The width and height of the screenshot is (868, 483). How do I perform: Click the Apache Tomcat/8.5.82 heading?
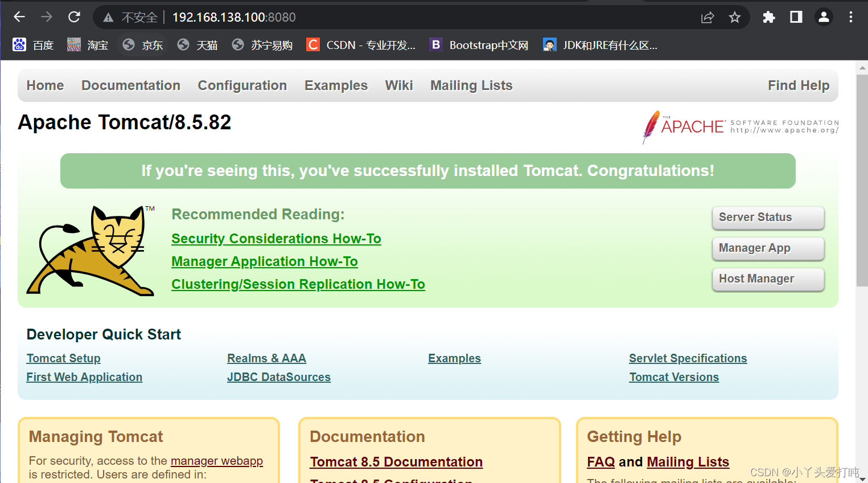point(125,122)
